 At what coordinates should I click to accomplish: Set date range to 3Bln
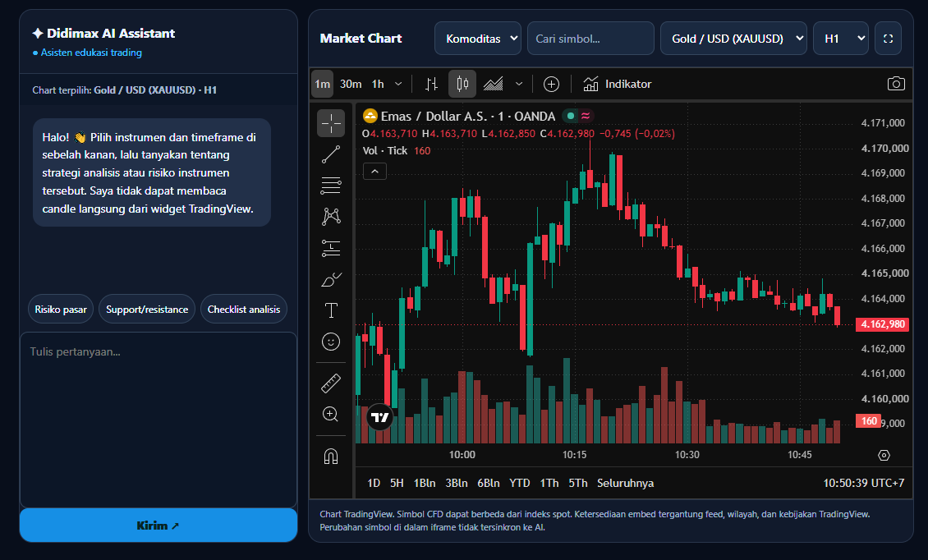pyautogui.click(x=457, y=483)
